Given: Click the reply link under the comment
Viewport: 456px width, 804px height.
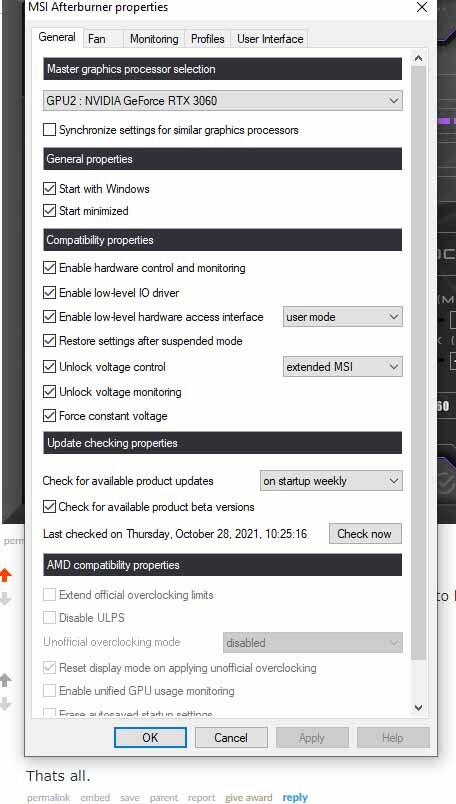Looking at the screenshot, I should pyautogui.click(x=295, y=797).
